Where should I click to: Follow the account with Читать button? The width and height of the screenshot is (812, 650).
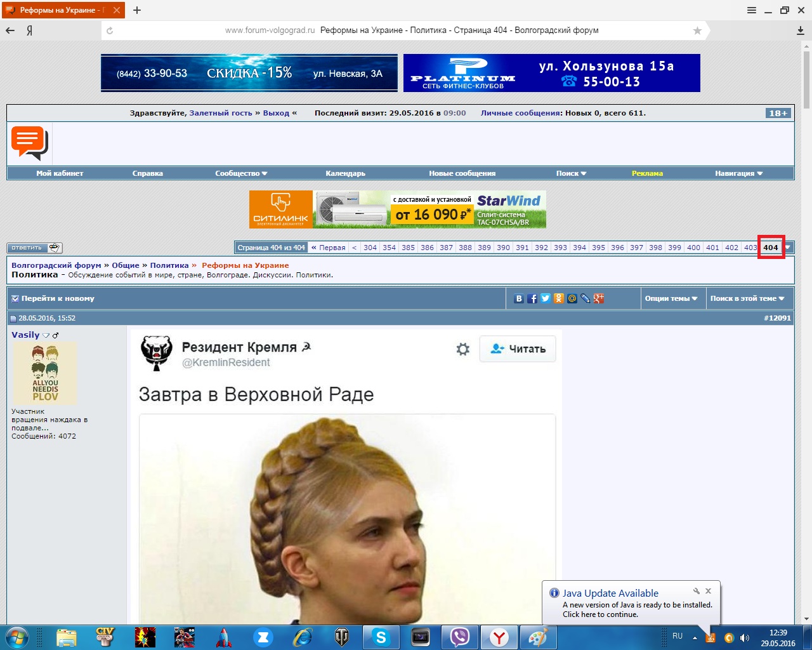518,349
